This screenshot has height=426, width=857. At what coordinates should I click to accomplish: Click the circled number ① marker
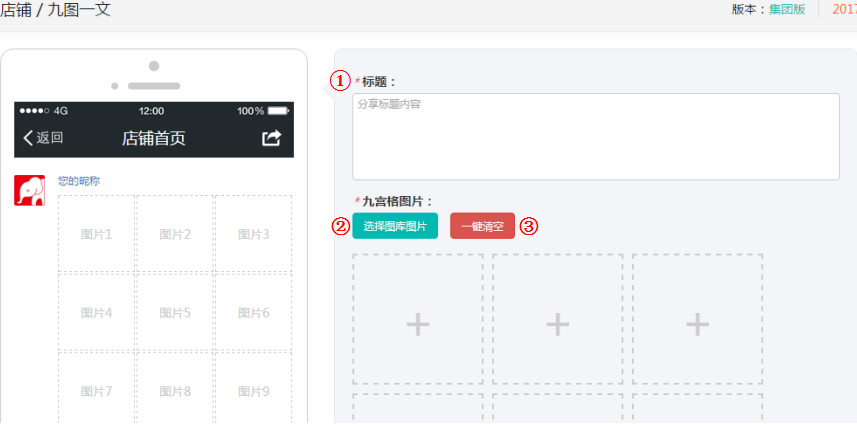point(341,81)
